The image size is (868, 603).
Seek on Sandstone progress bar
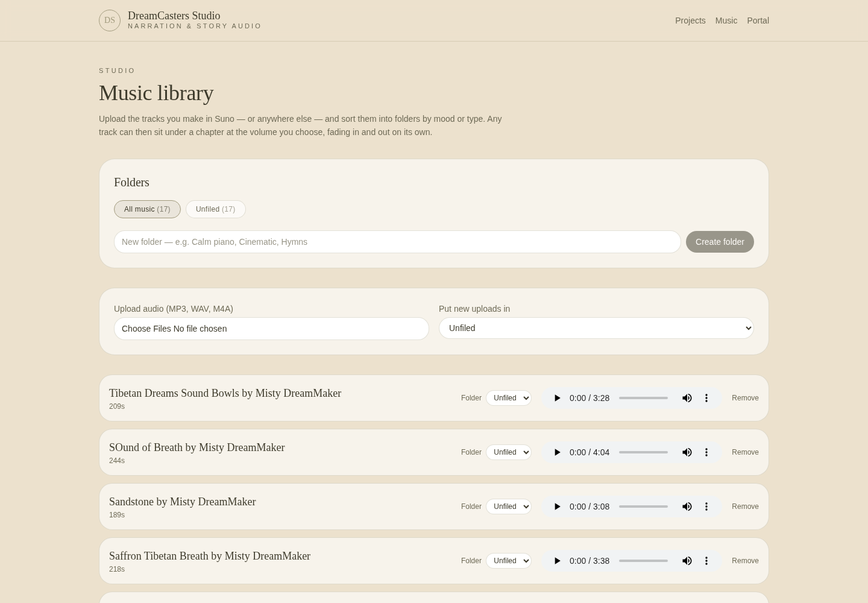click(x=643, y=507)
